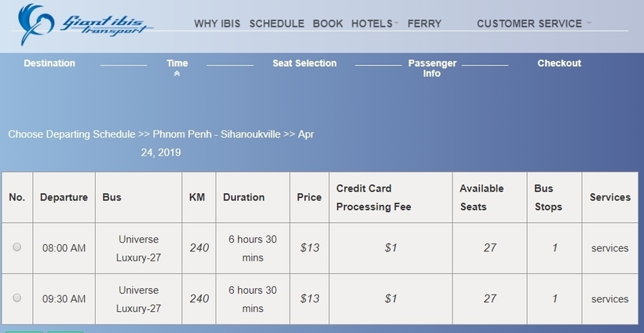Click the double chevron under Time step
The height and width of the screenshot is (333, 644).
tap(177, 74)
